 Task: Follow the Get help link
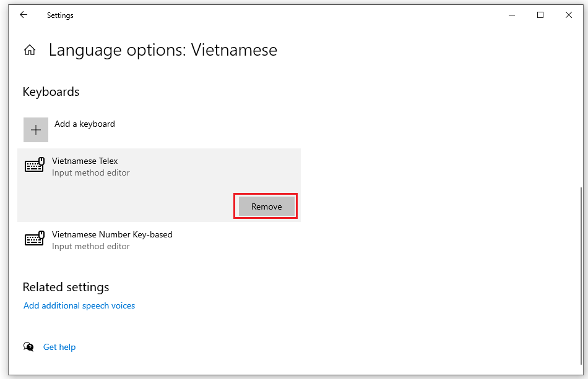click(x=59, y=347)
